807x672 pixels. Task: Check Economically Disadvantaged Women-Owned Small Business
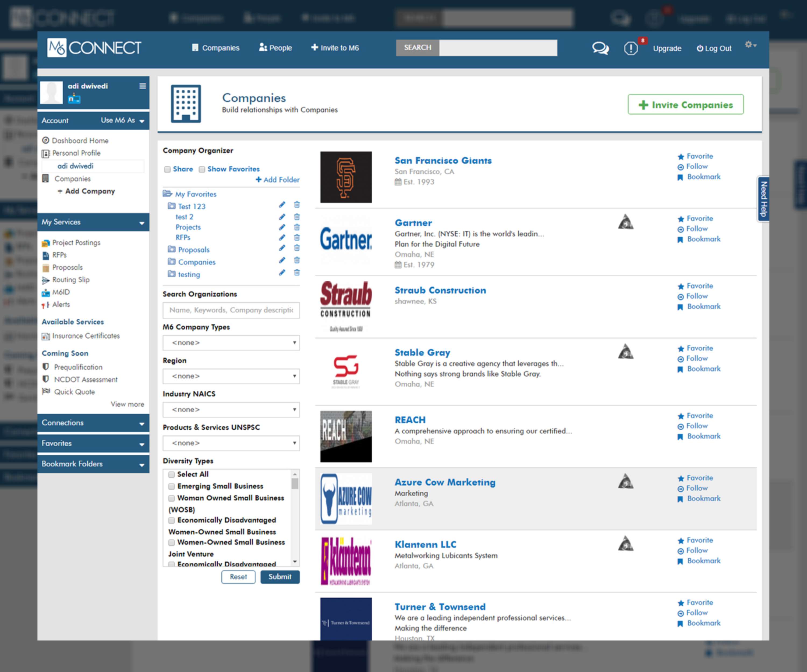[171, 520]
